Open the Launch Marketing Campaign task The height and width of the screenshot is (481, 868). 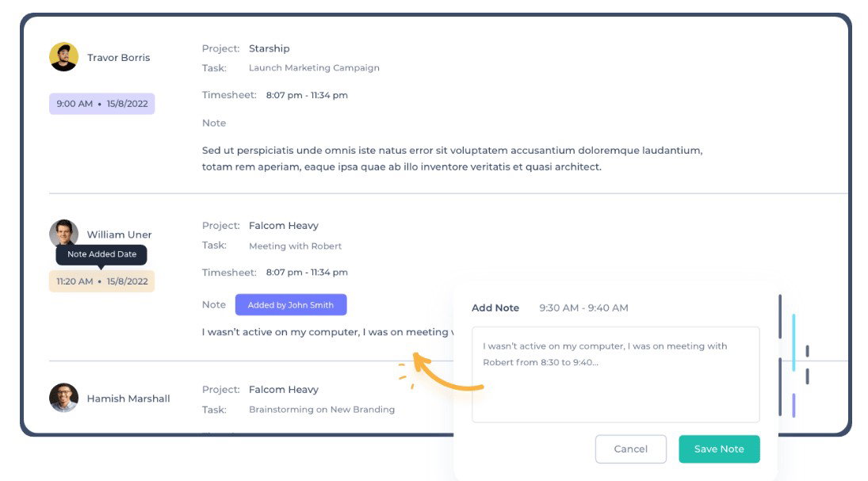[314, 67]
